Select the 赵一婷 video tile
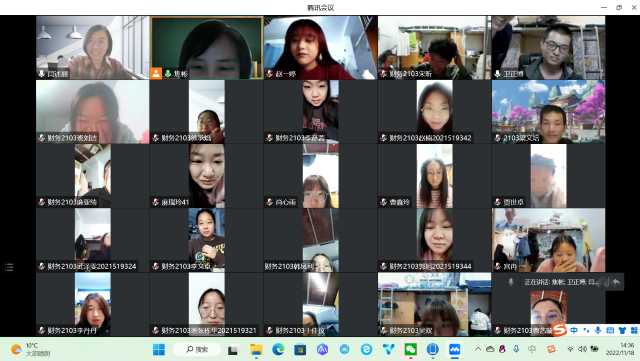This screenshot has width=640, height=361. pyautogui.click(x=320, y=47)
